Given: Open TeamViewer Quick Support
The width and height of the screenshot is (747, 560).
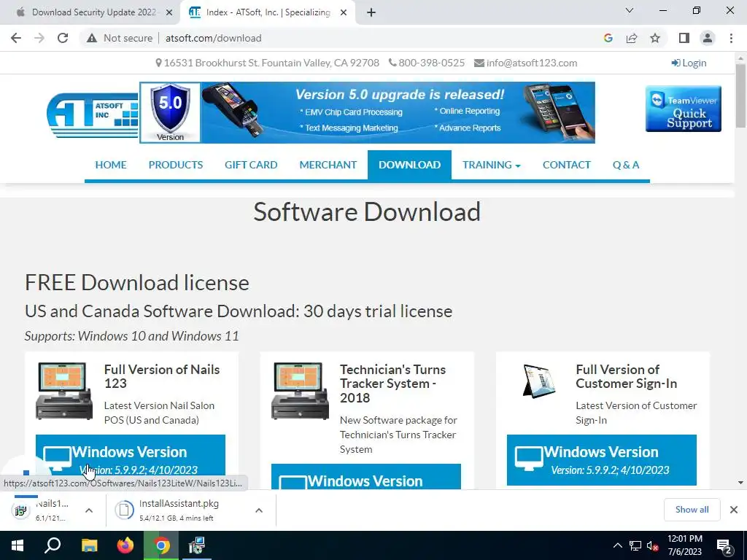Looking at the screenshot, I should [683, 109].
